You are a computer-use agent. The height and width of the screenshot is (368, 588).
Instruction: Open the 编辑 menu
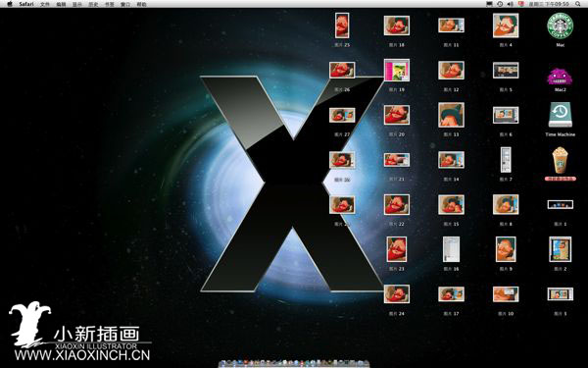tap(61, 4)
